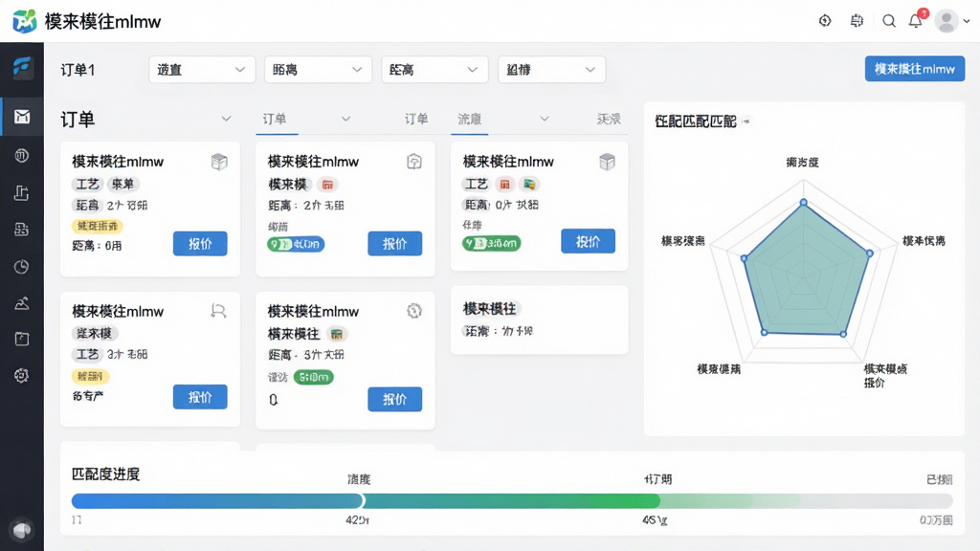980x551 pixels.
Task: Open search with the magnifier icon
Action: tap(889, 21)
